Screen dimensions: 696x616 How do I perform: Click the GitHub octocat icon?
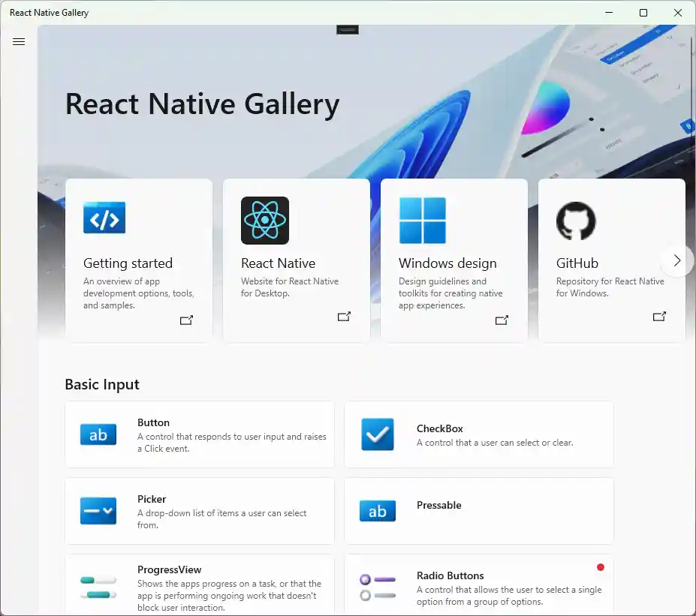click(576, 221)
